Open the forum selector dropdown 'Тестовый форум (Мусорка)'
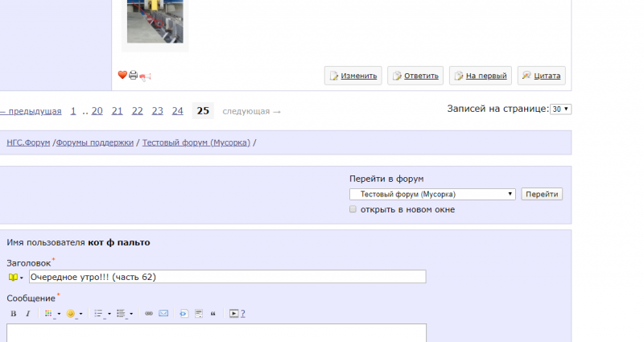The height and width of the screenshot is (342, 644). (432, 194)
